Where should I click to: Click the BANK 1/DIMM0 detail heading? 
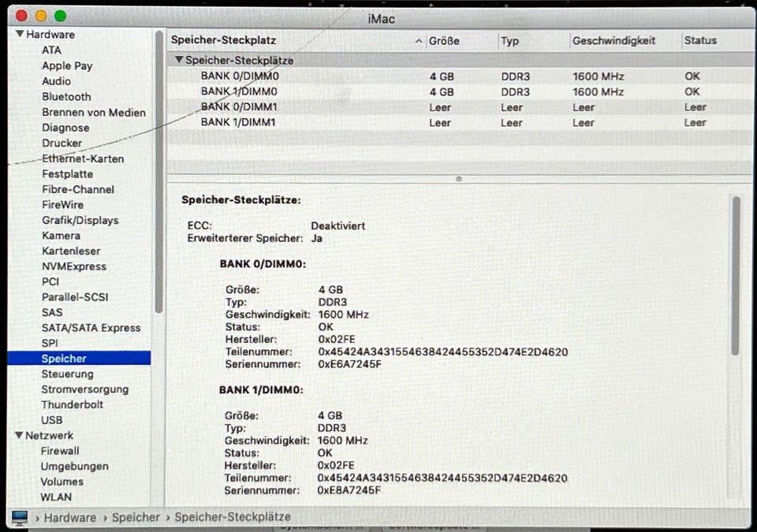[261, 390]
